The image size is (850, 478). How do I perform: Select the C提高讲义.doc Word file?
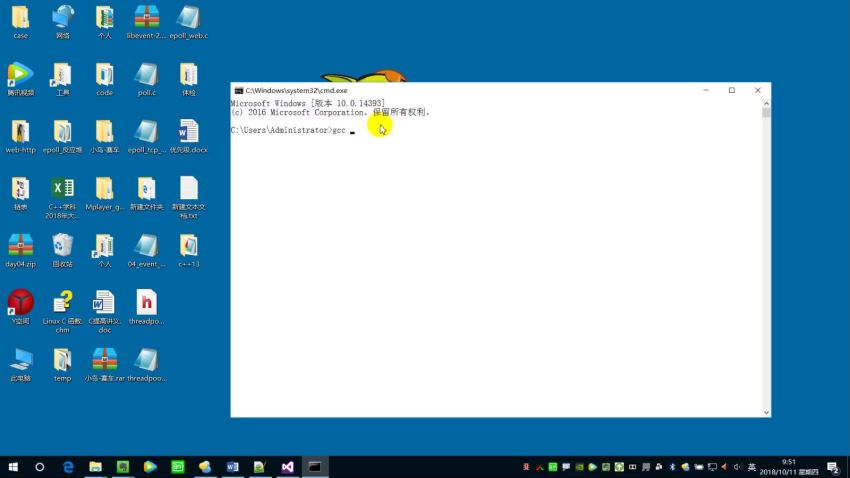[105, 312]
